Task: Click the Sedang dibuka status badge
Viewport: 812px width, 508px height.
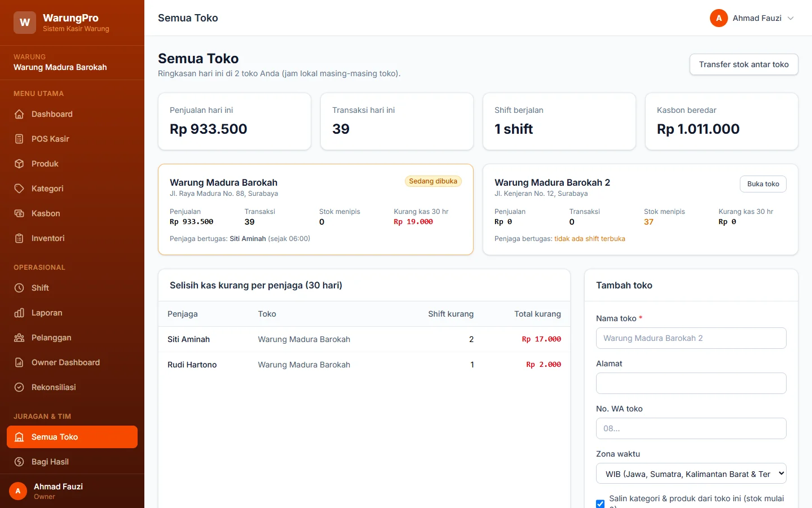Action: pos(433,181)
